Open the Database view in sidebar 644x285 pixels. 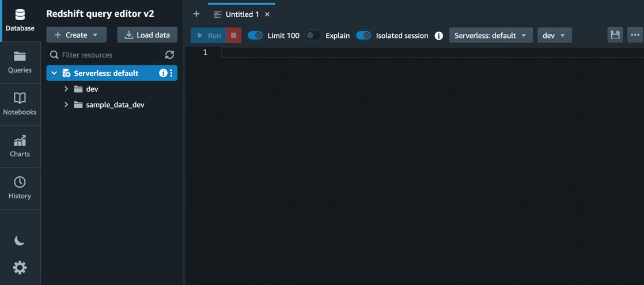(20, 21)
